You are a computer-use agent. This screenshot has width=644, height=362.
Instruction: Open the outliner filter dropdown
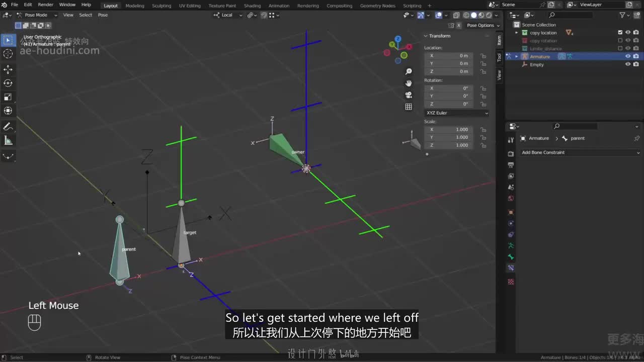624,16
